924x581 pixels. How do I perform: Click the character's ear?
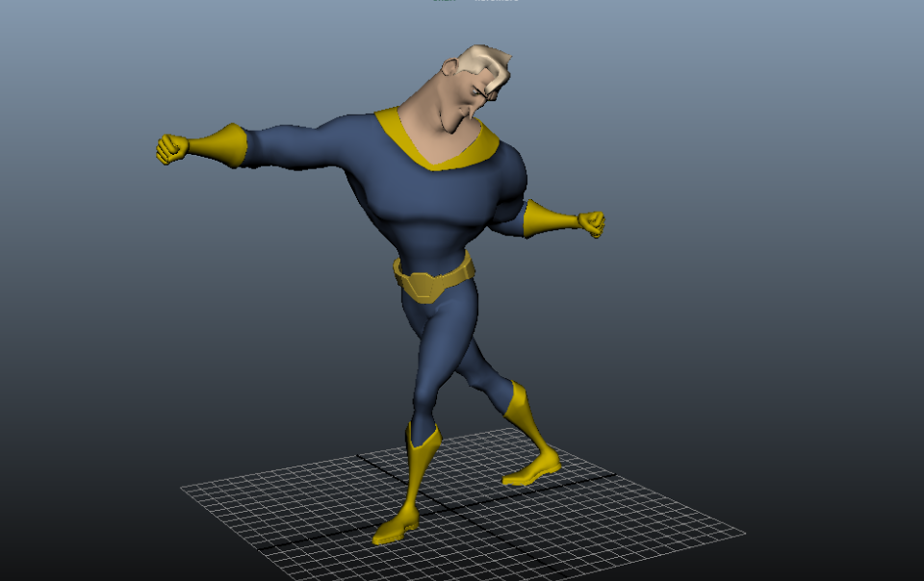(449, 67)
